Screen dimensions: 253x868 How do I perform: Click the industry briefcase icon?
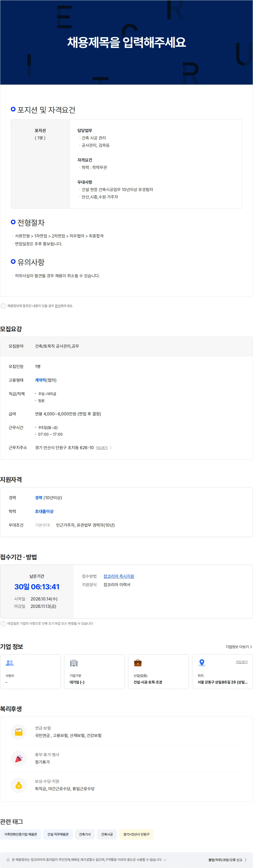[x=138, y=663]
